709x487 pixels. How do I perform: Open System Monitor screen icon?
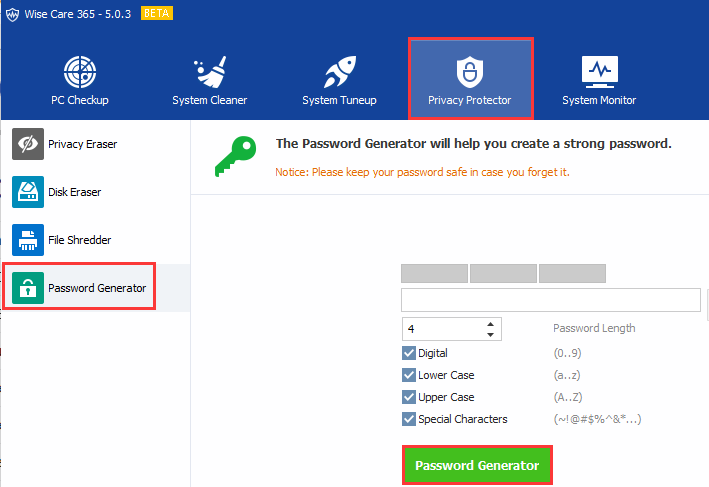600,72
